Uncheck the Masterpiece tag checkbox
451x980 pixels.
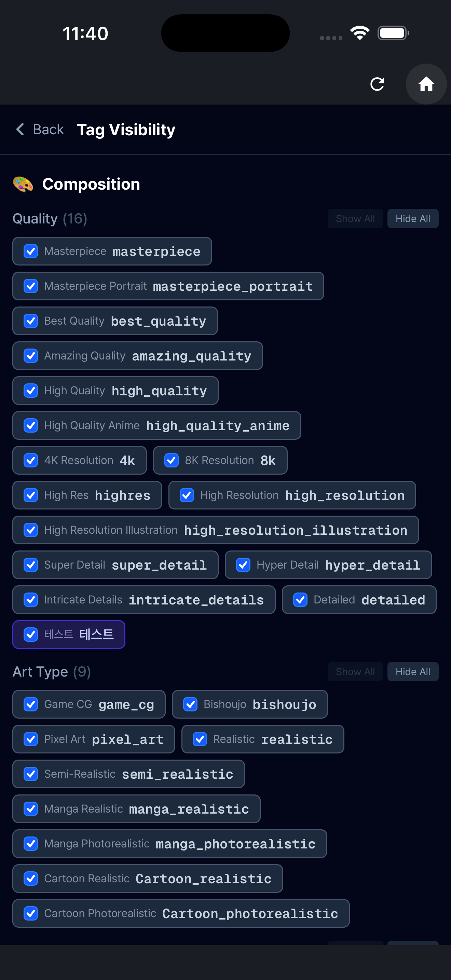click(x=31, y=251)
